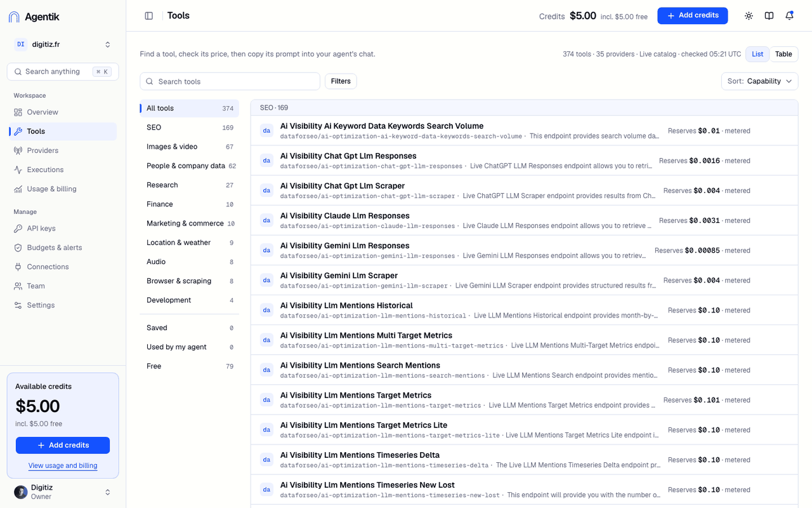Open Overview from the sidebar
Screen dimensions: 812x508
click(63, 112)
